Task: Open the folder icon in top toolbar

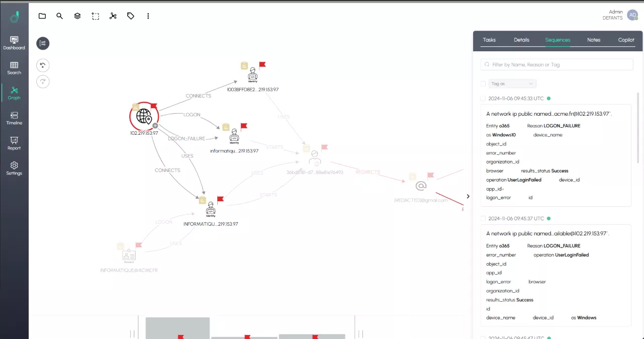Action: coord(42,16)
